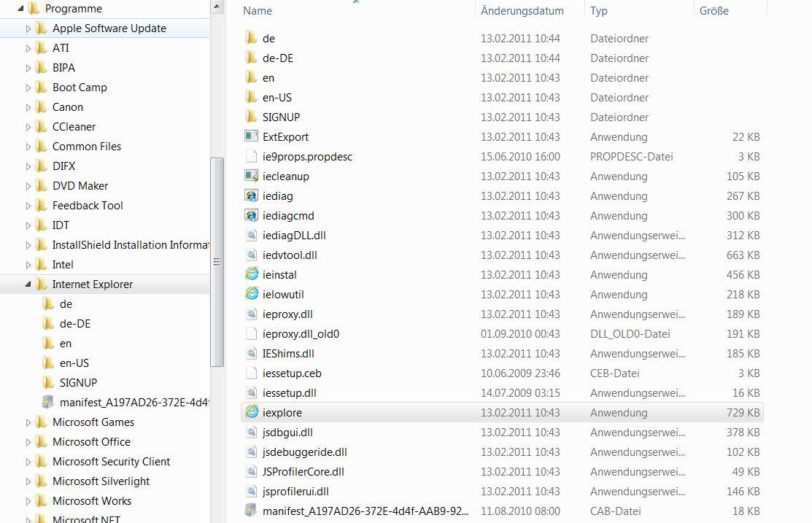Expand the Common Files tree node

pos(28,147)
